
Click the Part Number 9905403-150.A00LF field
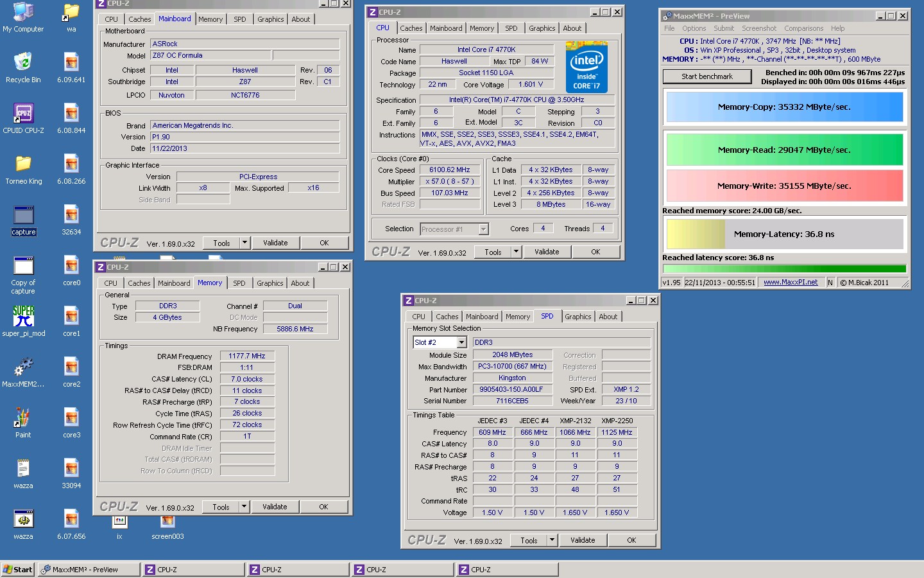[x=511, y=389]
